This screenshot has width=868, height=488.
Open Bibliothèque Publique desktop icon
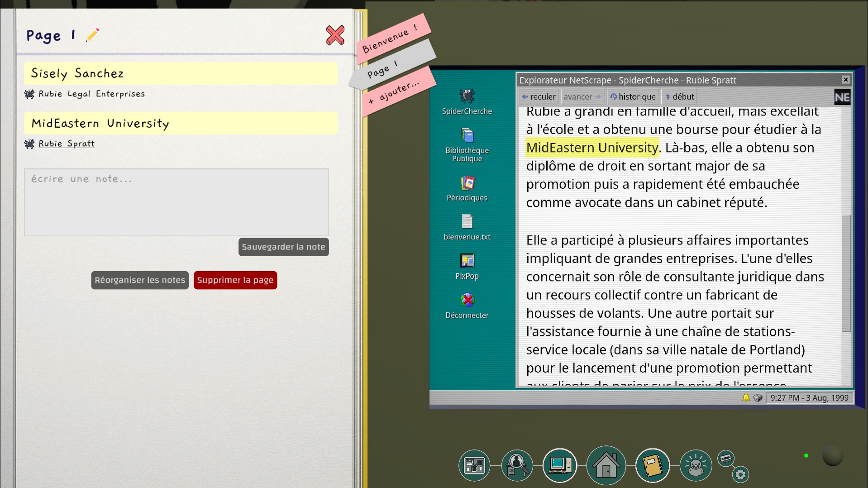467,144
